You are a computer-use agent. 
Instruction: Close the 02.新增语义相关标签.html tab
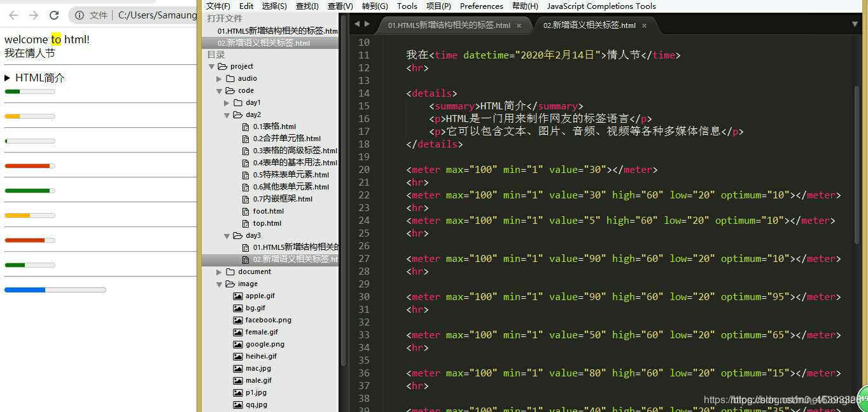point(645,26)
